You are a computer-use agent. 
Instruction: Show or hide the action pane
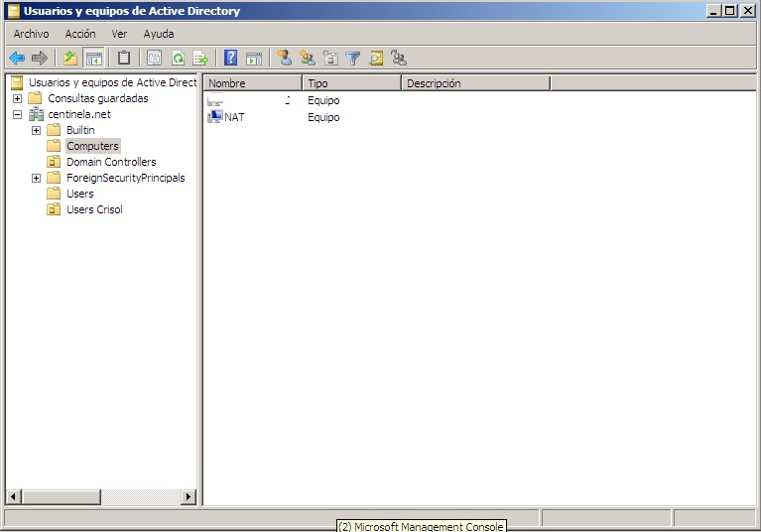[254, 59]
